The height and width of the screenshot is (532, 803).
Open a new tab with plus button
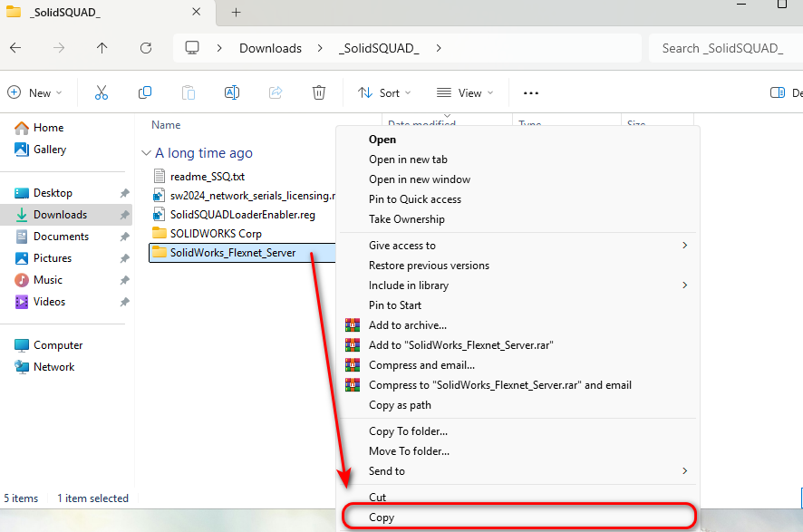(236, 13)
